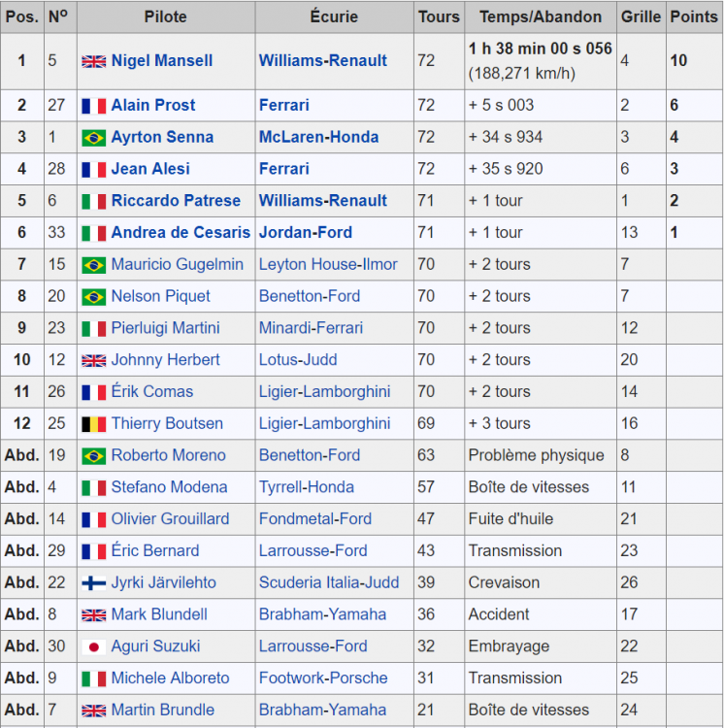Click the Écurie column header

pyautogui.click(x=334, y=17)
